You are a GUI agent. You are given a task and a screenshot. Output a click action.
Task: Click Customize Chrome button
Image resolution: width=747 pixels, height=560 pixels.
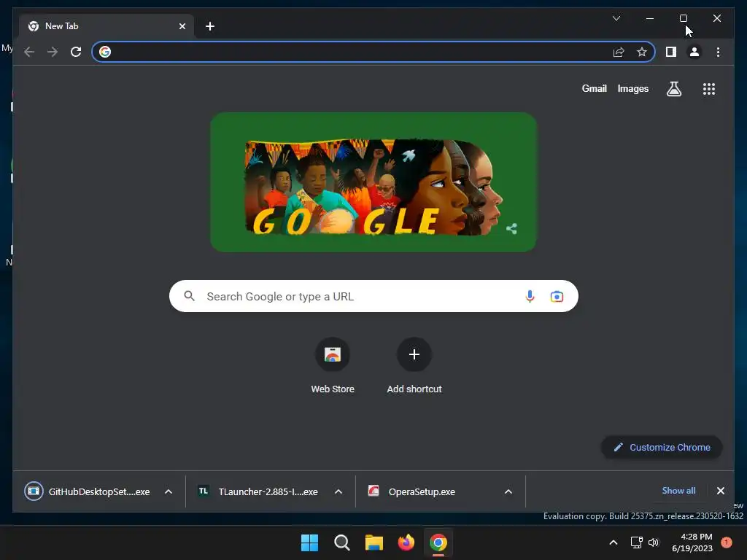662,447
